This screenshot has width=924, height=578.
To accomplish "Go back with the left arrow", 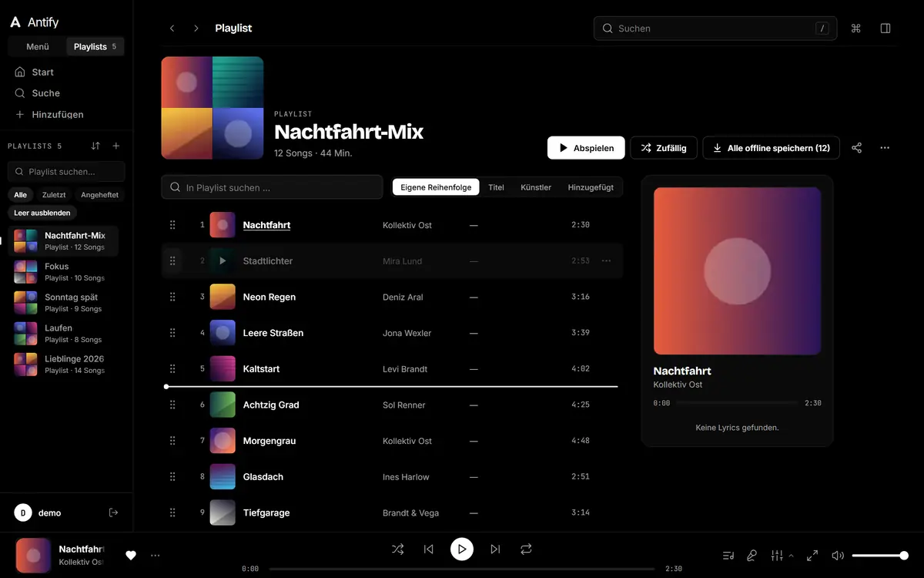I will [x=172, y=29].
